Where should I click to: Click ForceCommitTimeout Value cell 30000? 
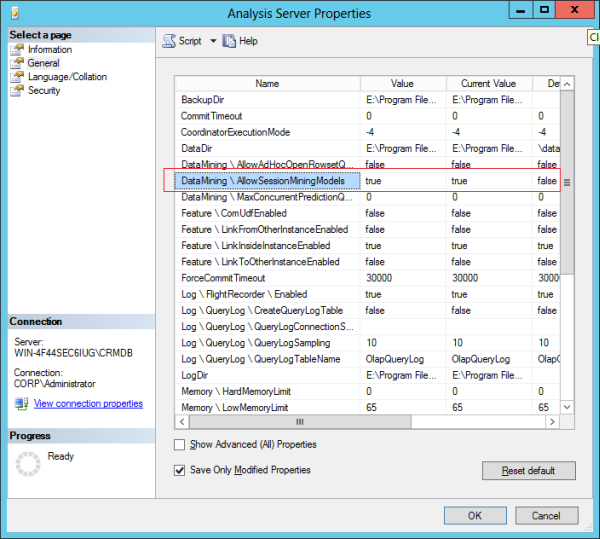pyautogui.click(x=403, y=278)
